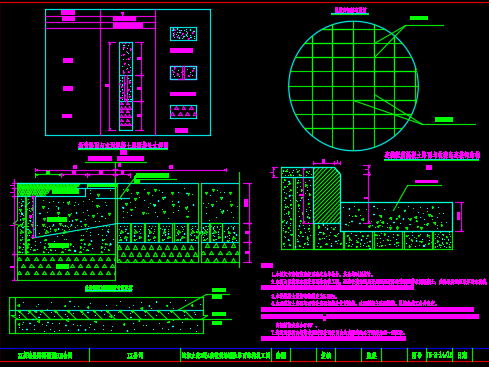Click the triangle pattern sample in legend table

[x=183, y=112]
